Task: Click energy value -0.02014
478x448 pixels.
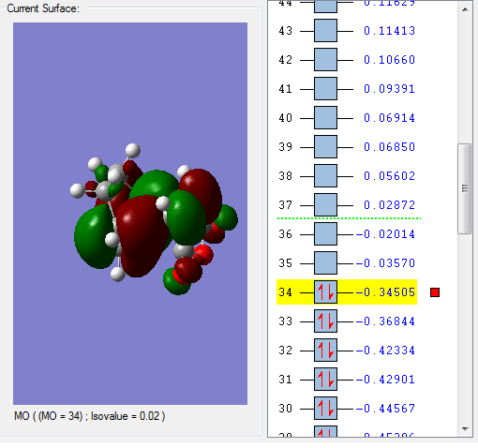Action: point(385,234)
